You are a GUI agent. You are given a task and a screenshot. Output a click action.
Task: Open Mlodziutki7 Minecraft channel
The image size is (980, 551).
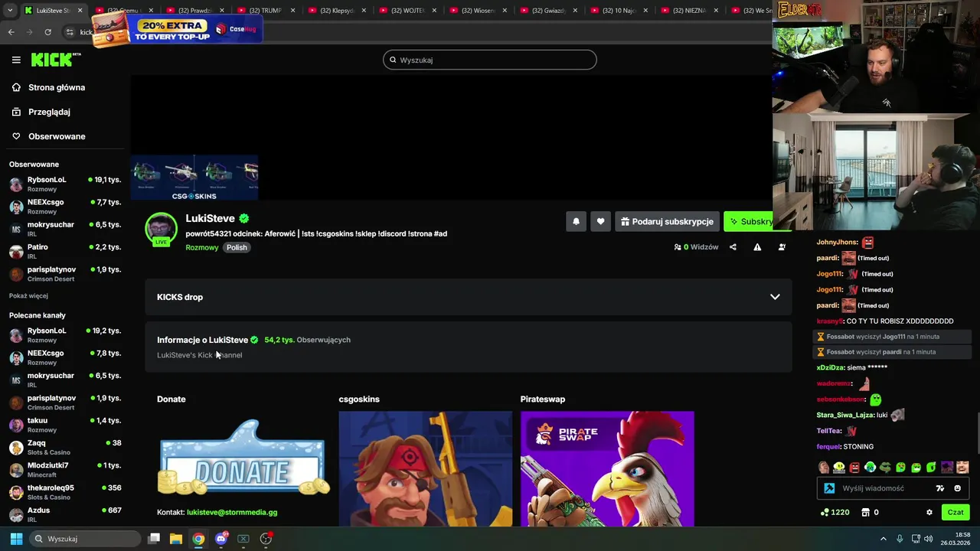click(65, 469)
